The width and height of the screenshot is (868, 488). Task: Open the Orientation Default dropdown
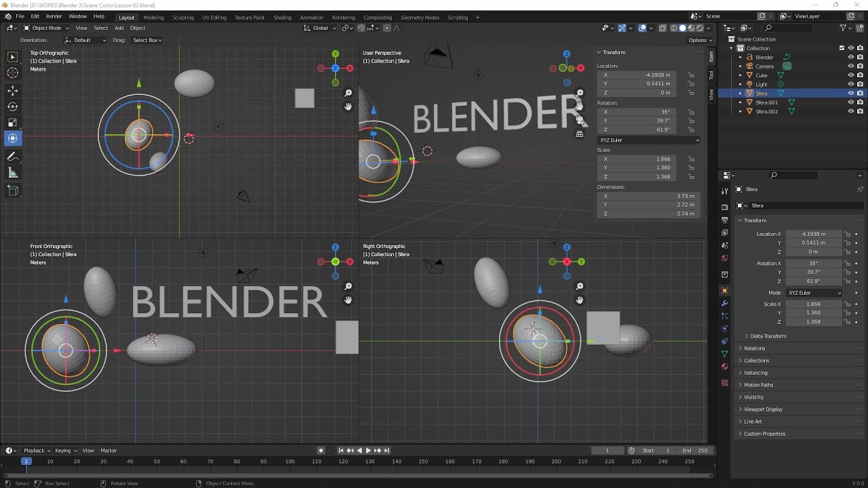pos(86,40)
